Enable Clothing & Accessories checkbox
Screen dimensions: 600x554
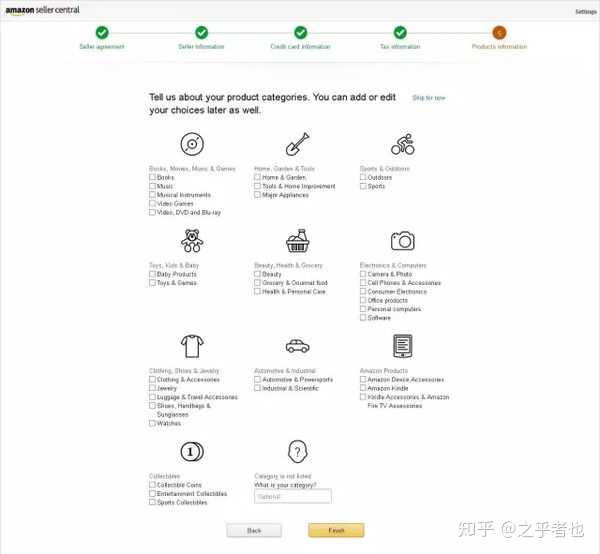(x=152, y=380)
